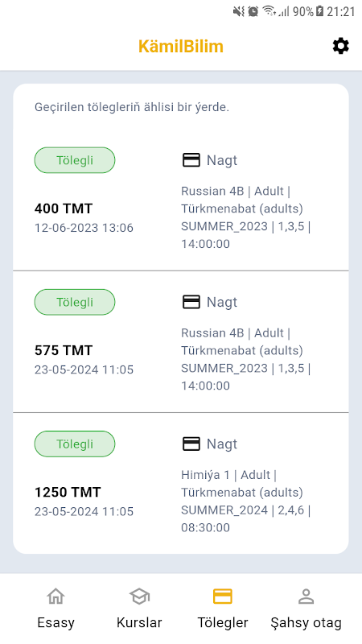The image size is (362, 644).
Task: Switch to the Kurslar tab label
Action: (x=139, y=622)
